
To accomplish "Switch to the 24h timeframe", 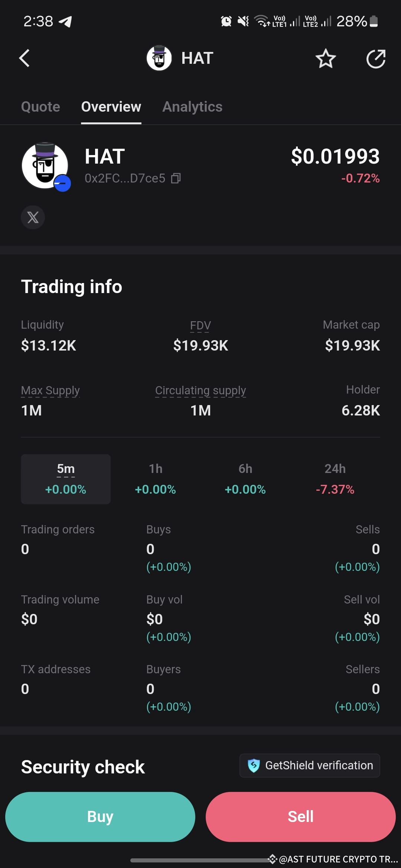I will click(x=335, y=479).
